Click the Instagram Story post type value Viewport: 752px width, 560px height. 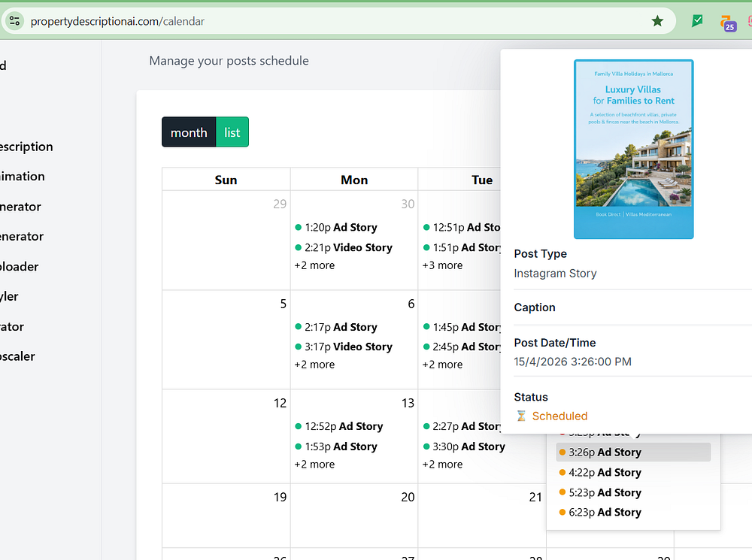[x=556, y=274]
